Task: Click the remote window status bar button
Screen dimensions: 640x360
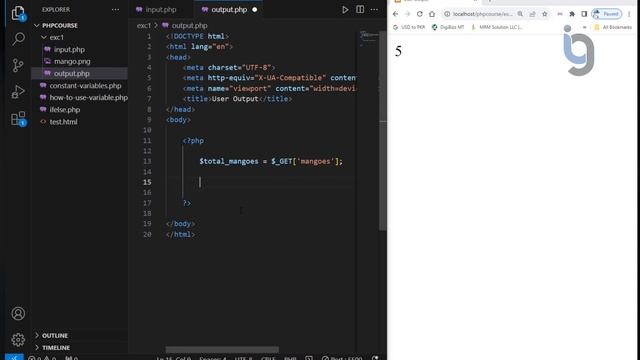Action: tap(14, 357)
